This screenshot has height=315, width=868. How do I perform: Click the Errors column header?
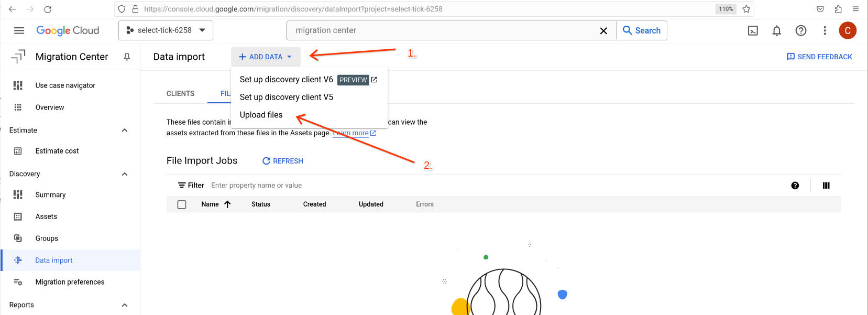point(425,204)
